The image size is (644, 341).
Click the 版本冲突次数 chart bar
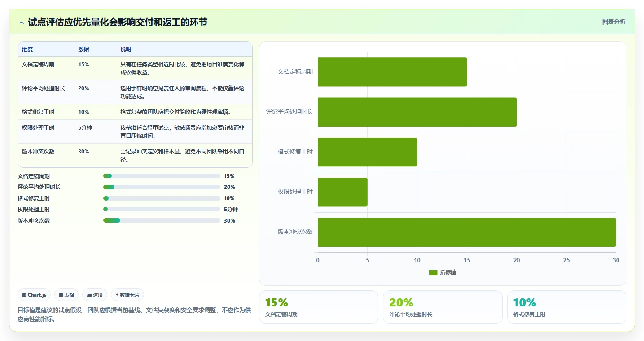(x=467, y=232)
